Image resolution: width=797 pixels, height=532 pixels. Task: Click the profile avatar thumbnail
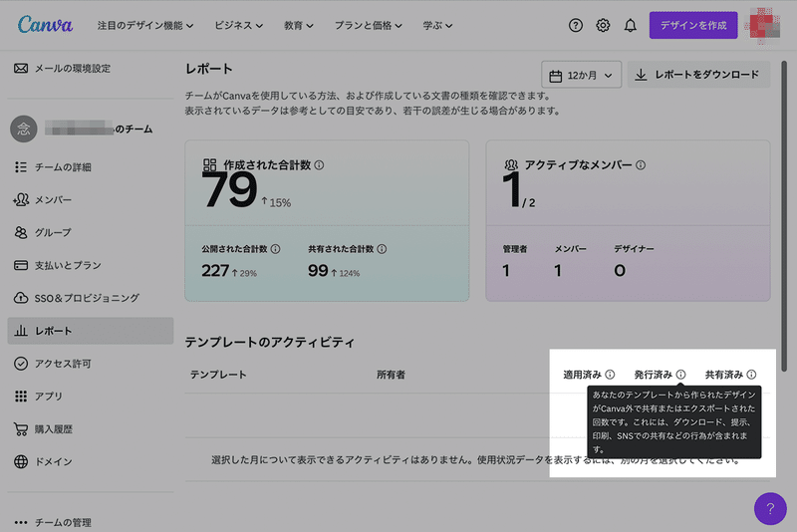pyautogui.click(x=764, y=25)
